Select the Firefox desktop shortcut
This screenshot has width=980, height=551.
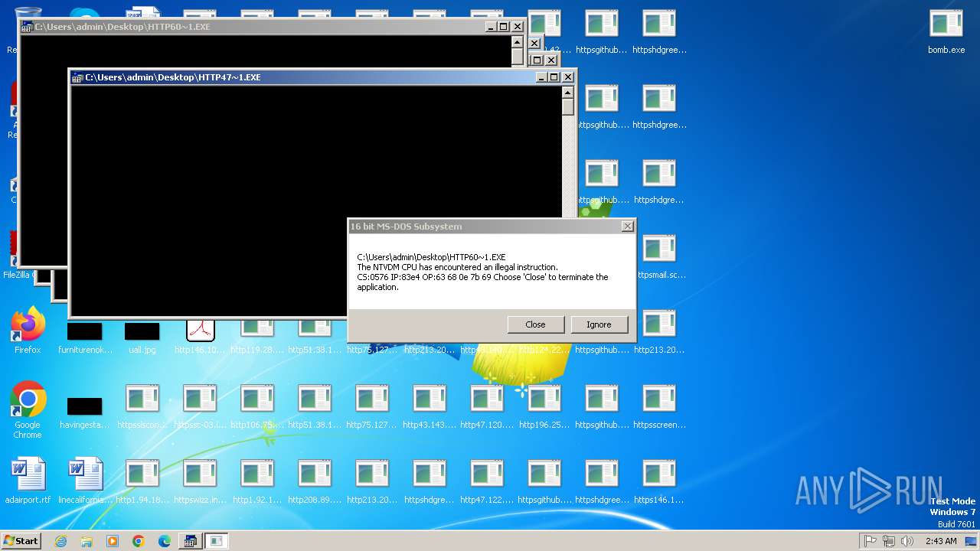[28, 331]
